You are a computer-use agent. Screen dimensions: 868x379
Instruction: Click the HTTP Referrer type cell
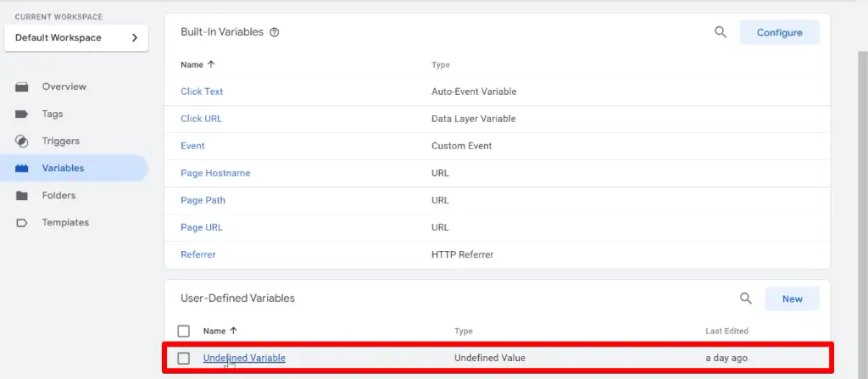click(x=462, y=254)
